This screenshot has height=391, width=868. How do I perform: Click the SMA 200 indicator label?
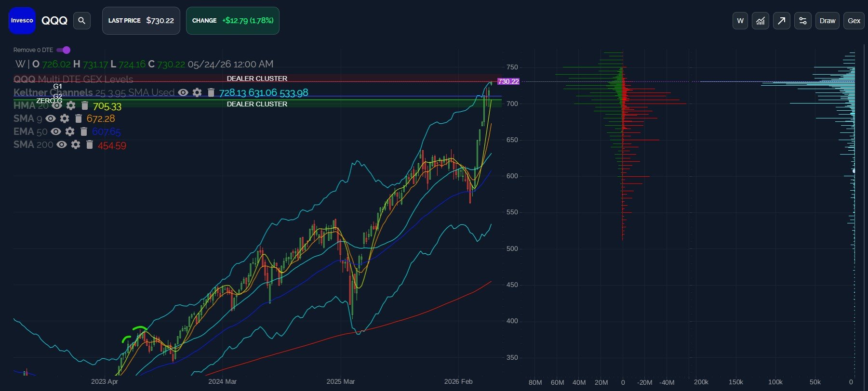click(x=33, y=144)
